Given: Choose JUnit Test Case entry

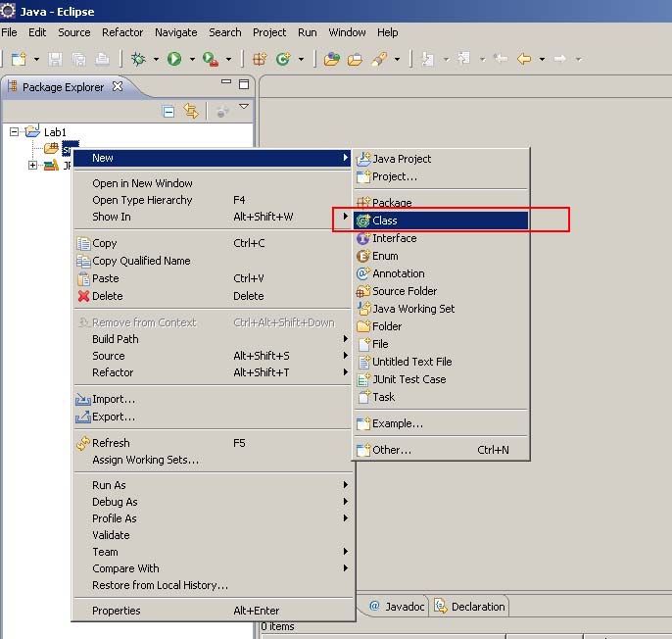Looking at the screenshot, I should pos(441,379).
